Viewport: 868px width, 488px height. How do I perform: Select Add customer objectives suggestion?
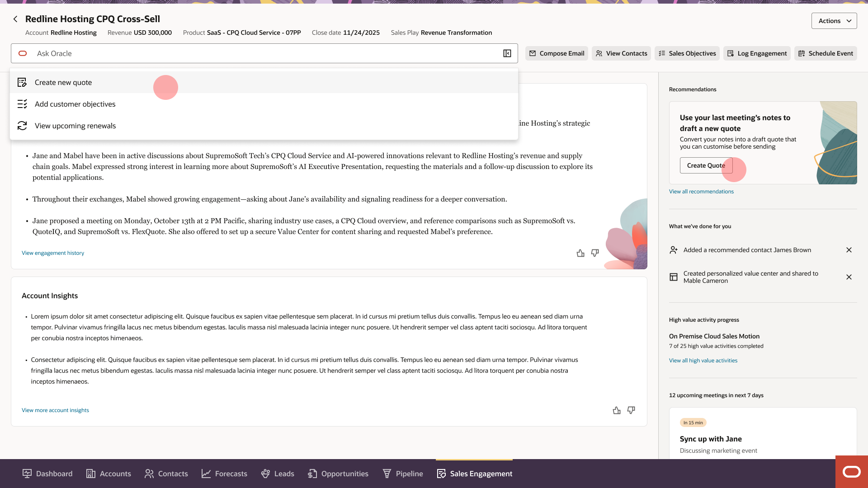264,104
